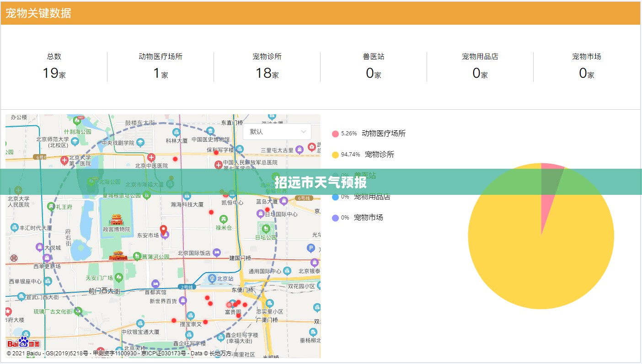
Task: Click the 北京大学第一医院 red cross icon
Action: point(64,161)
